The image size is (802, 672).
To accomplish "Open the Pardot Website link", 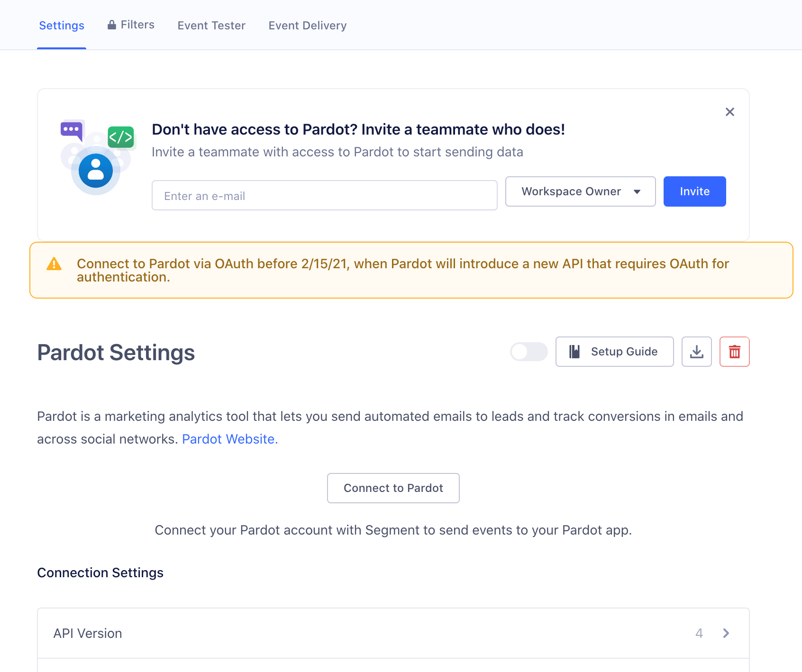I will (229, 439).
